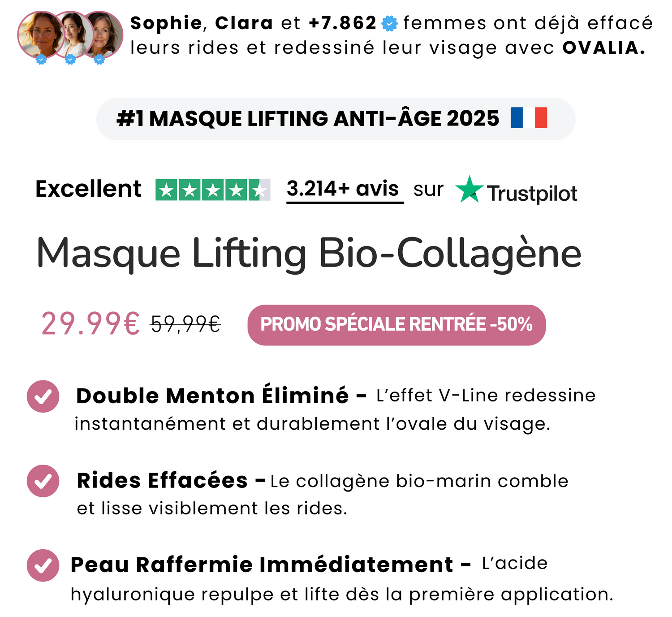Click the #1 Masque Lifting Anti-Âge 2025 badge
Viewport: 672px width, 617px height.
[336, 119]
